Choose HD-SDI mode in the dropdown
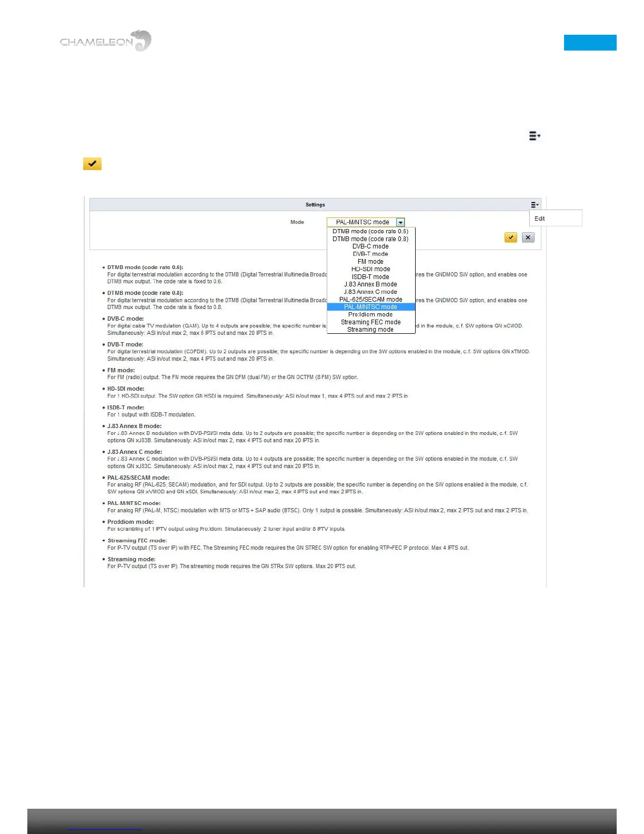This screenshot has height=834, width=644. tap(371, 269)
